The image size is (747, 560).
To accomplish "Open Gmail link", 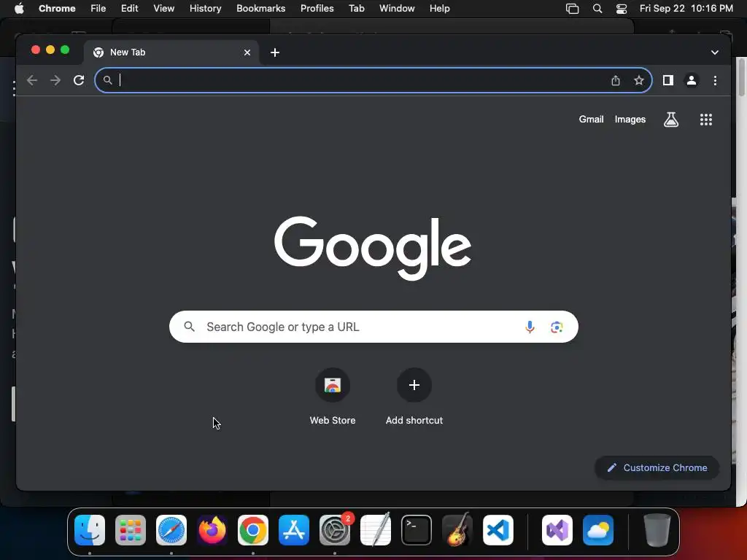I will tap(591, 120).
